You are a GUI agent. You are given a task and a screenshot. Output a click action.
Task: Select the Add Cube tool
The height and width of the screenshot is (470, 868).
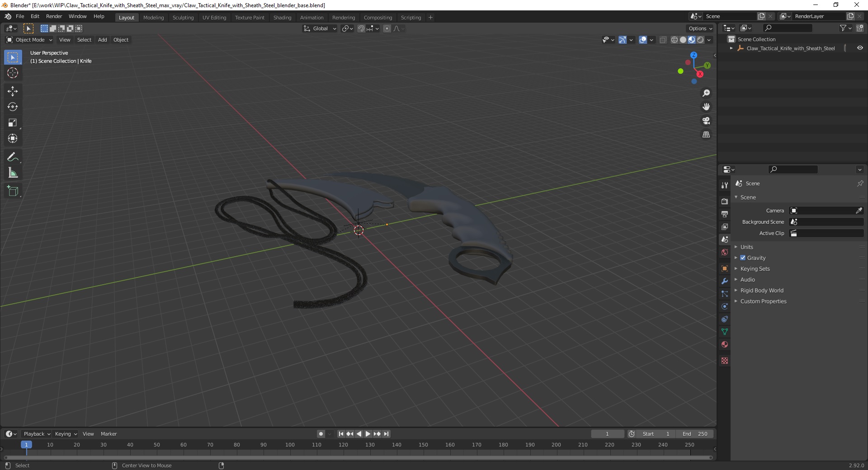tap(13, 191)
